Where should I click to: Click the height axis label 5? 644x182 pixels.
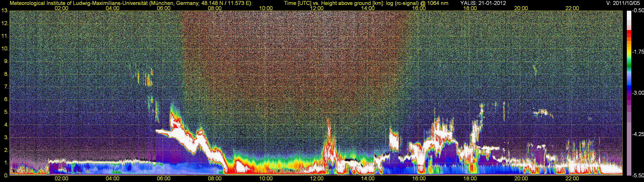click(x=6, y=112)
